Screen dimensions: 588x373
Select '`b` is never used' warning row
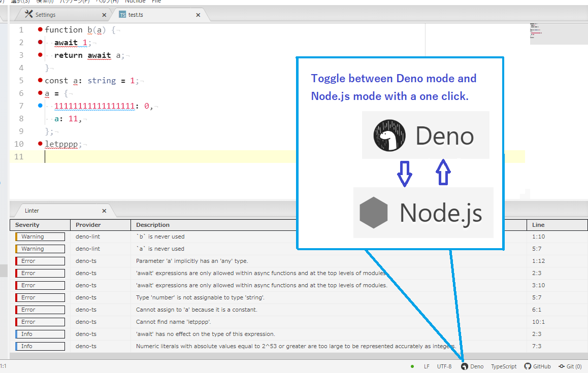tap(299, 236)
